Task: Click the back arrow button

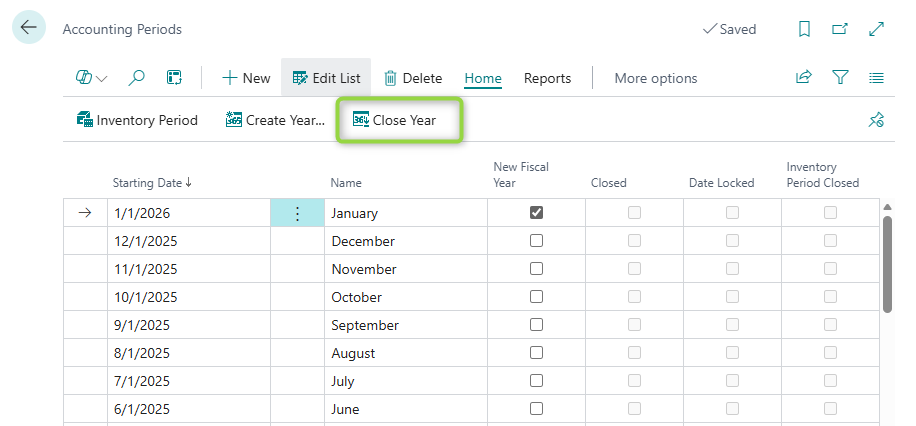Action: coord(28,28)
